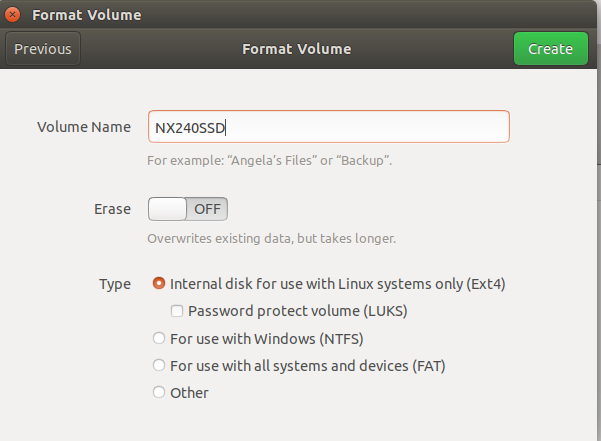Toggle the Erase switch on

click(188, 209)
